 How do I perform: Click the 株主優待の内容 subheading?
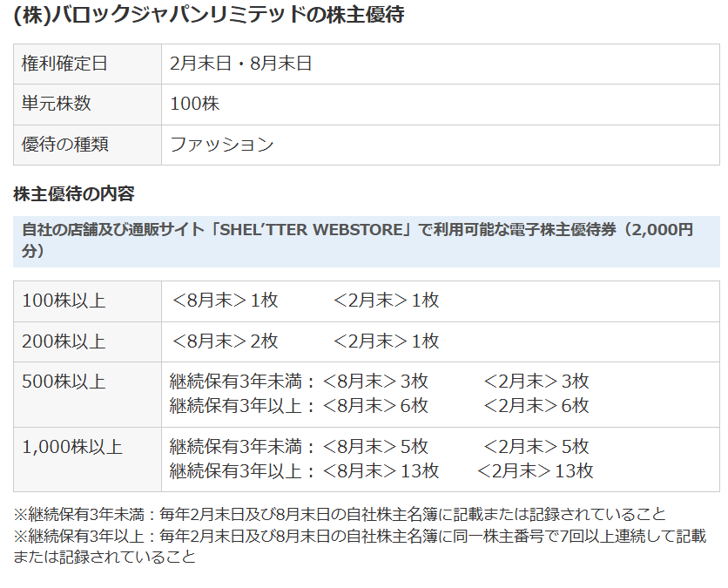pyautogui.click(x=74, y=193)
